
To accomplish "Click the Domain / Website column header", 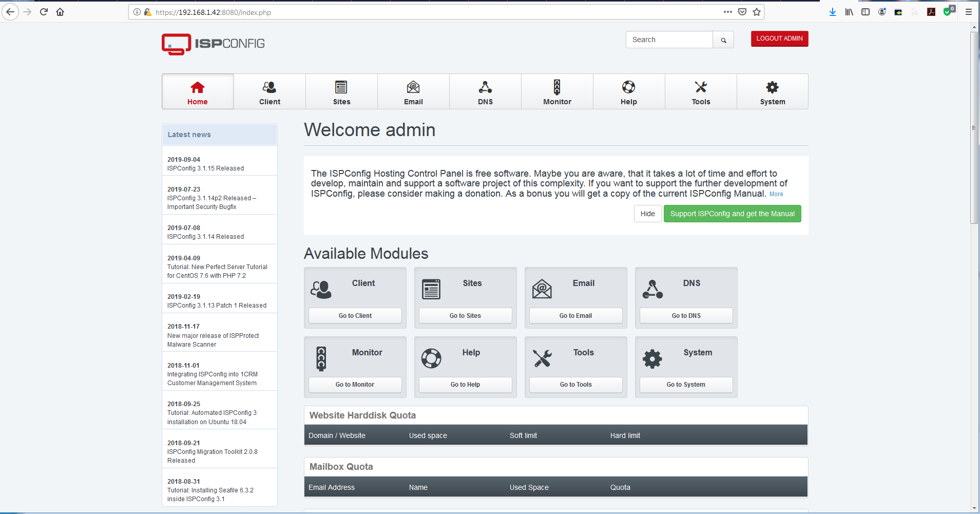I will (x=337, y=435).
